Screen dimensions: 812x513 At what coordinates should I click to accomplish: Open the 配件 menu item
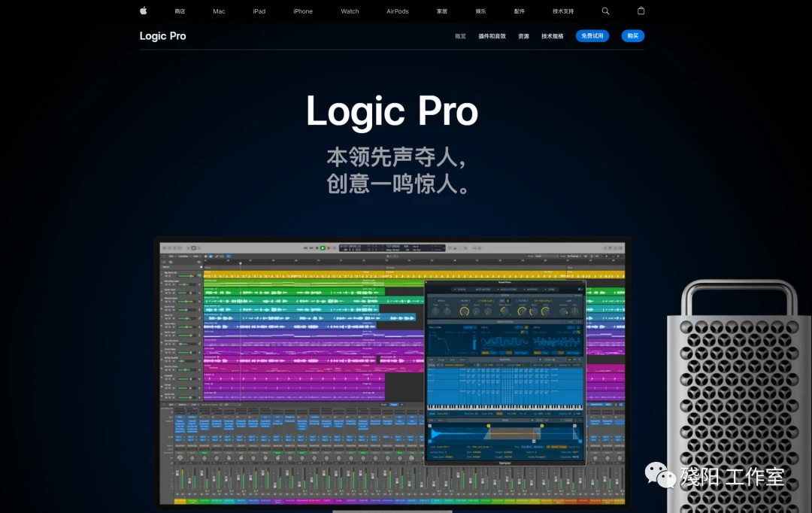point(520,11)
